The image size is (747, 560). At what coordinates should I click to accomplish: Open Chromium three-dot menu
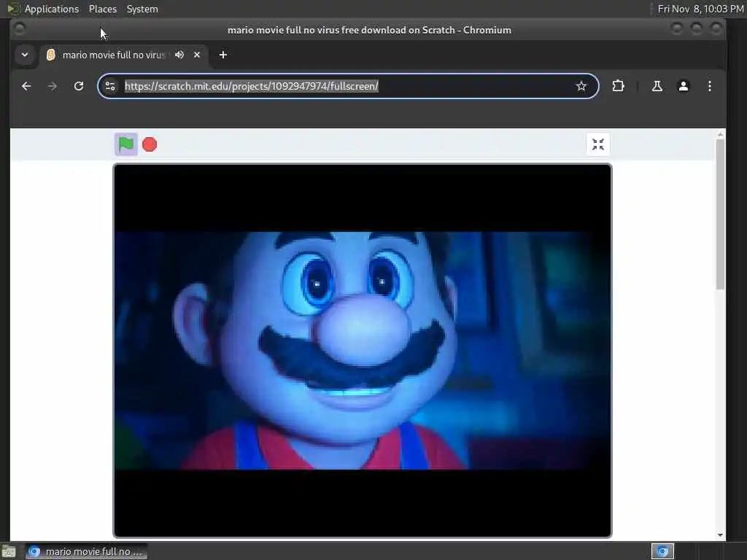[709, 86]
